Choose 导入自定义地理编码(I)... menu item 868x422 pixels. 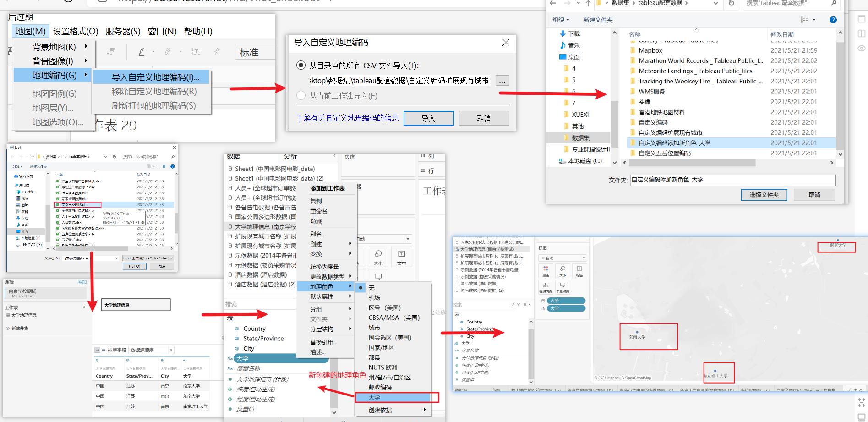152,77
